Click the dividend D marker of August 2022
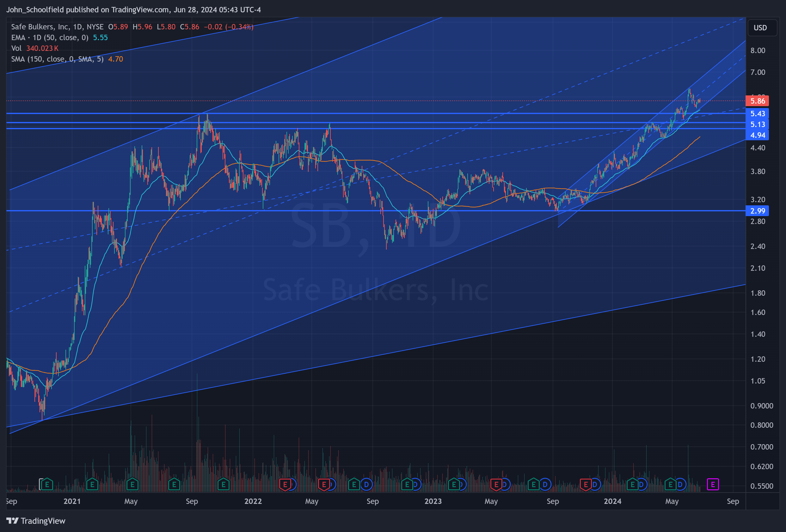The image size is (786, 532). click(366, 485)
